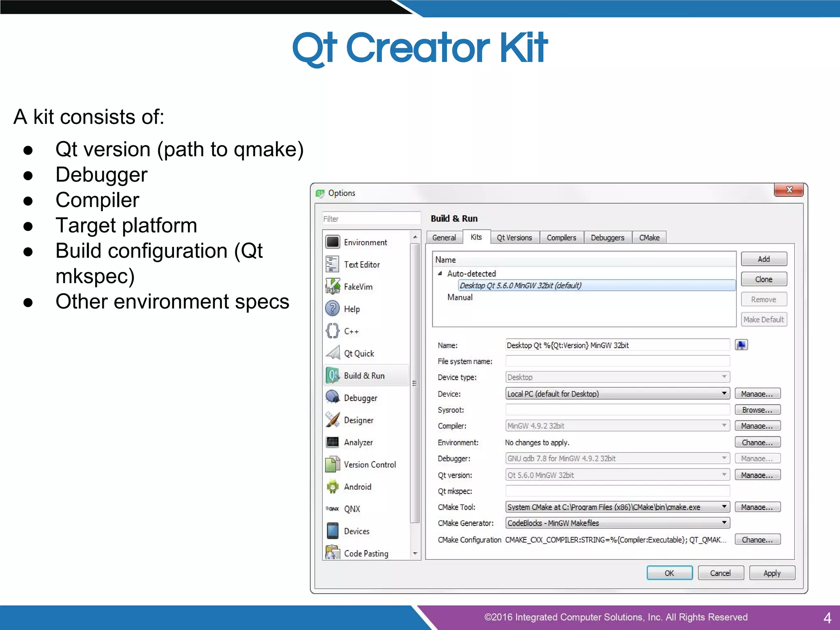
Task: Open the Qt Quick paper-plane icon
Action: click(x=333, y=353)
